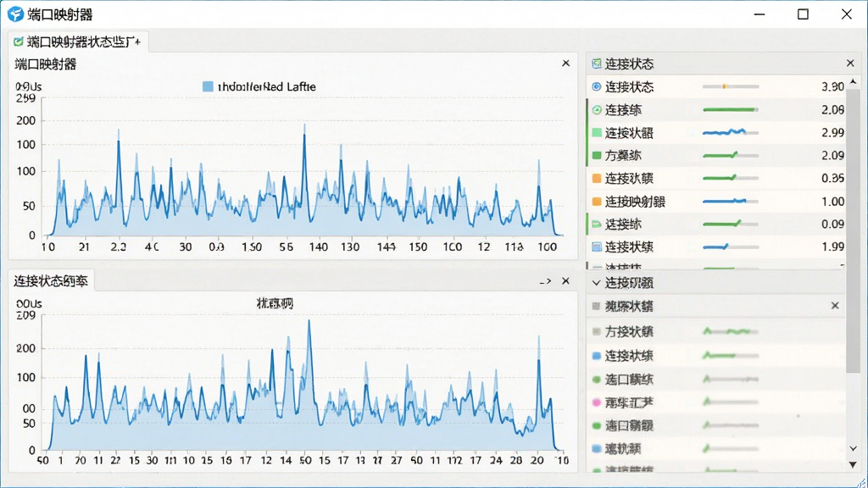Collapse the 连接 section chevron in right panel
The width and height of the screenshot is (868, 488).
coord(596,283)
